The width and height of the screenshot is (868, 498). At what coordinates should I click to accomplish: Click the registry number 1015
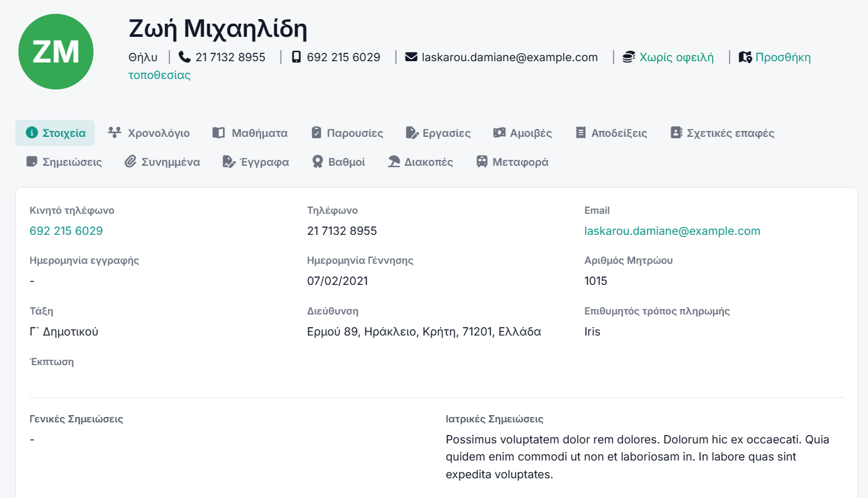point(596,281)
